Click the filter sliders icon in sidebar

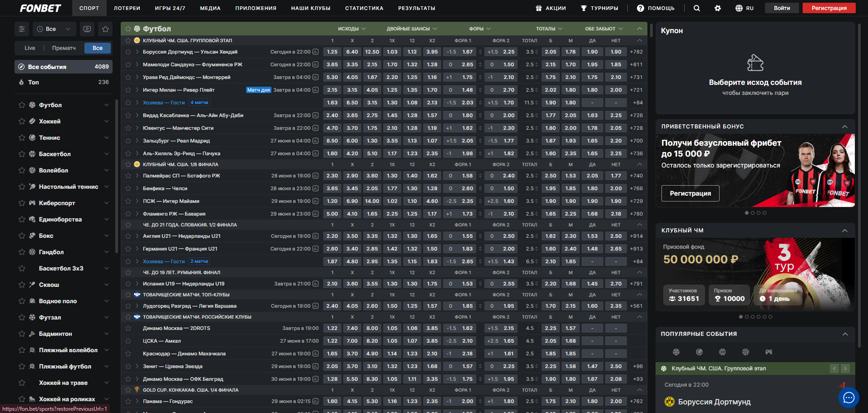pyautogui.click(x=22, y=29)
